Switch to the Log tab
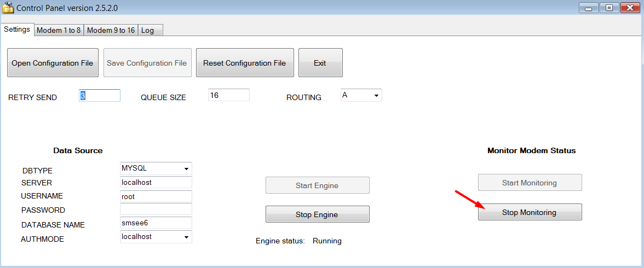Image resolution: width=644 pixels, height=268 pixels. pyautogui.click(x=148, y=31)
